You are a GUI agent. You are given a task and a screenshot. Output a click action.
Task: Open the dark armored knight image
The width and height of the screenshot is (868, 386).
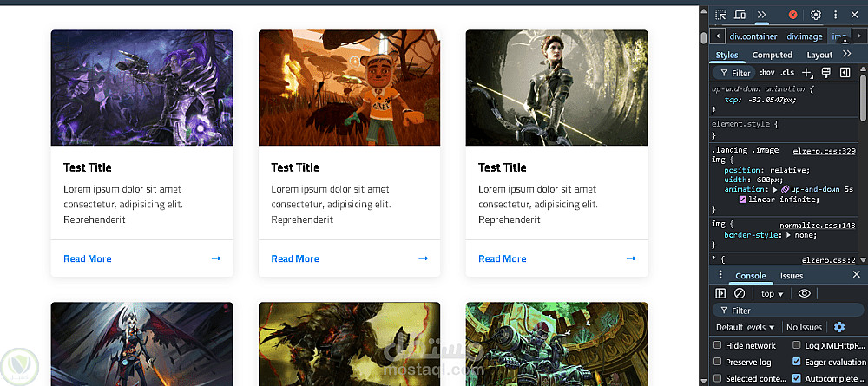(349, 344)
